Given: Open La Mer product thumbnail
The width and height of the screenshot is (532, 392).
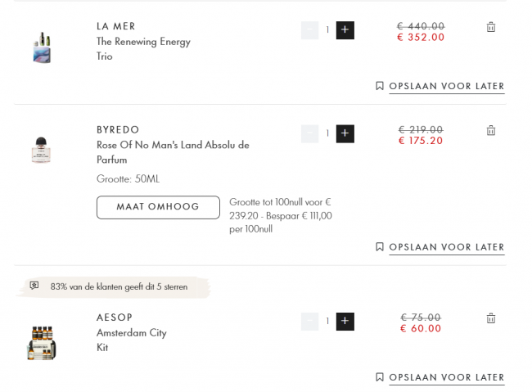Looking at the screenshot, I should coord(42,47).
